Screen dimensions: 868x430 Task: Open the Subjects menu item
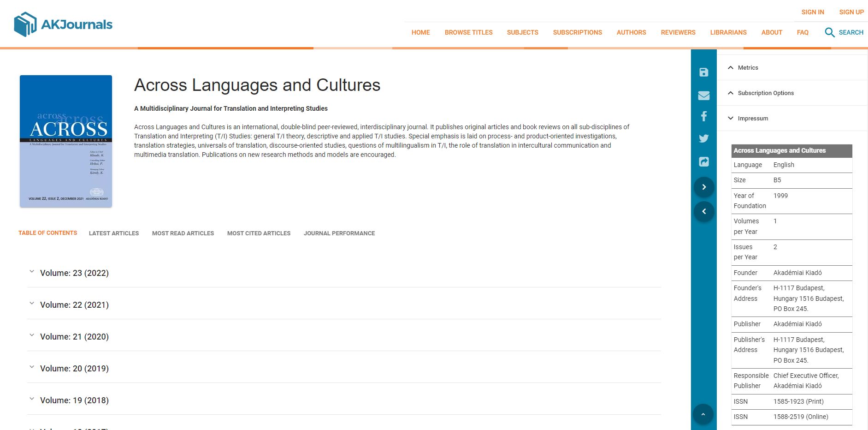(x=523, y=32)
